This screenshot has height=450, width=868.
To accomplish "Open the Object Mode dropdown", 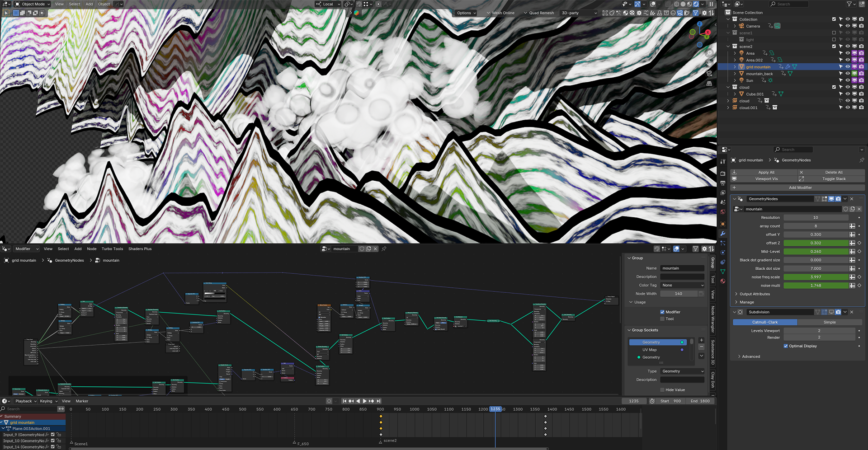I will (33, 4).
